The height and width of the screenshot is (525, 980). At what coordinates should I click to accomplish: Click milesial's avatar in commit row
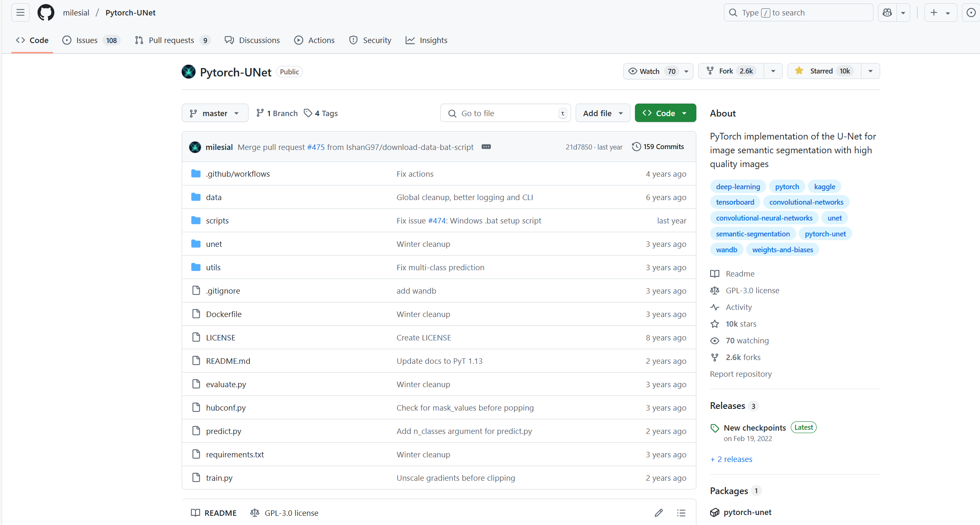click(195, 147)
